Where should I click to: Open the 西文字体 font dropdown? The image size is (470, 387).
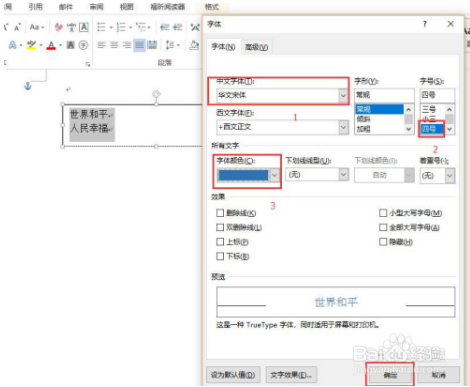(343, 127)
